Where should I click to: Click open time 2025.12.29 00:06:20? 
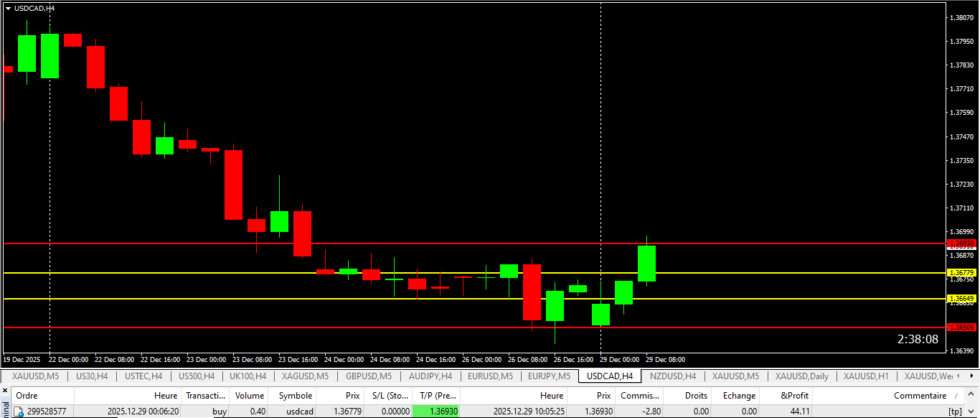143,412
